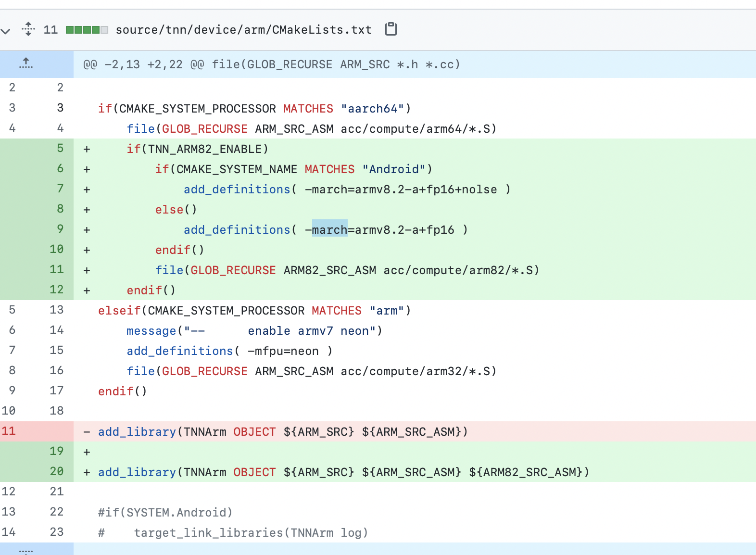The height and width of the screenshot is (555, 756).
Task: Expand hidden lines above the hunk header
Action: click(26, 64)
